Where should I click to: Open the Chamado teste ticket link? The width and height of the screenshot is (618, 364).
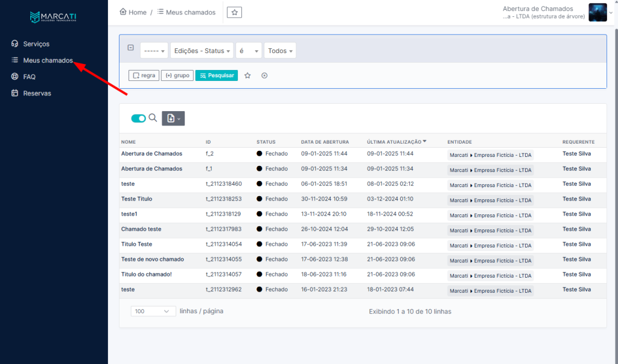pyautogui.click(x=141, y=229)
